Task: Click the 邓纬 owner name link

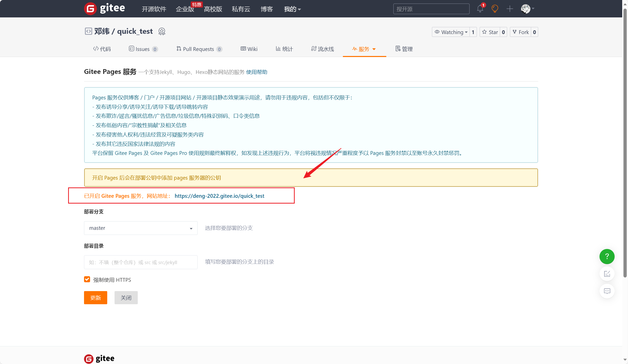Action: [x=102, y=31]
